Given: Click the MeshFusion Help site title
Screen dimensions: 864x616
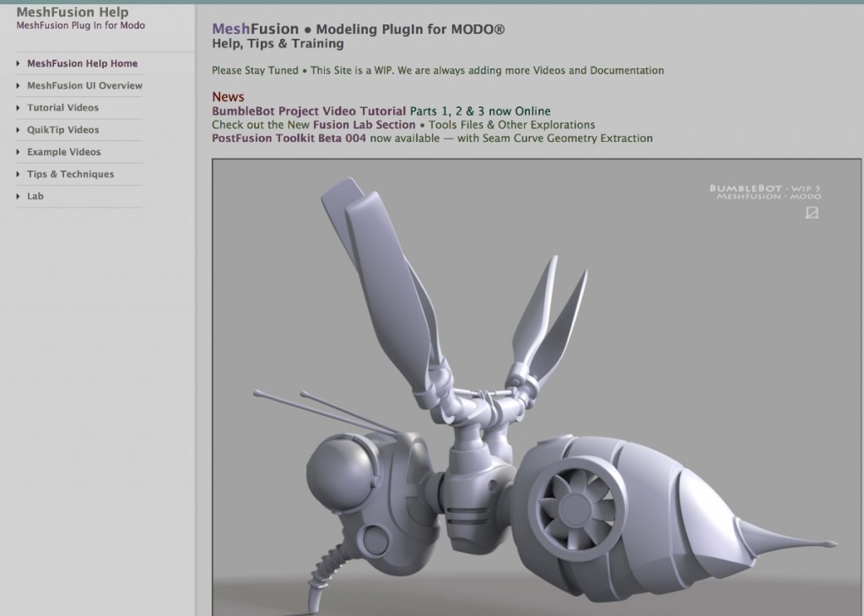Looking at the screenshot, I should pos(73,13).
